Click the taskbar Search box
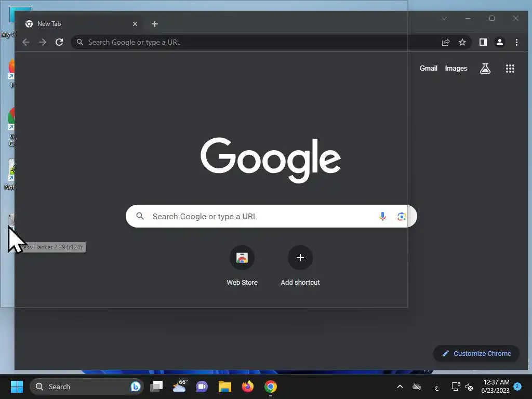The image size is (532, 399). [x=87, y=387]
